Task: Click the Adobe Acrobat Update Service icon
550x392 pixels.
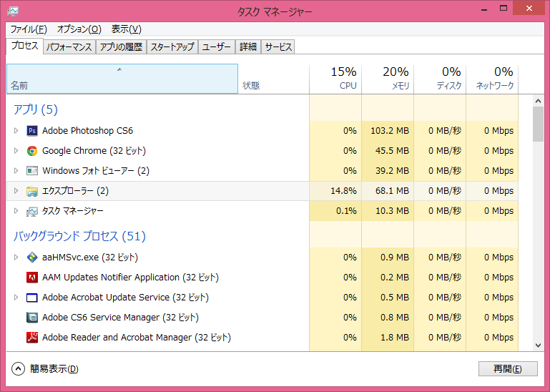Action: (32, 298)
